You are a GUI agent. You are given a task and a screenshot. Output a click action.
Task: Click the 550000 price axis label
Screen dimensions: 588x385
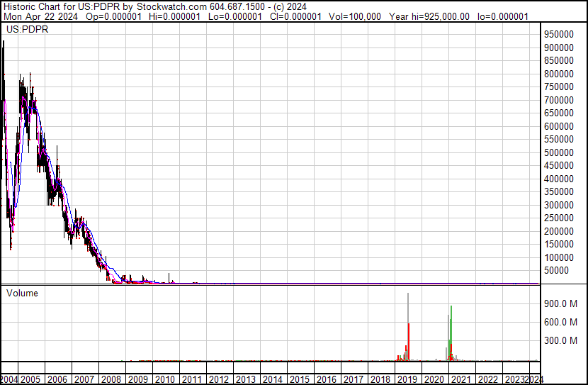pyautogui.click(x=559, y=139)
